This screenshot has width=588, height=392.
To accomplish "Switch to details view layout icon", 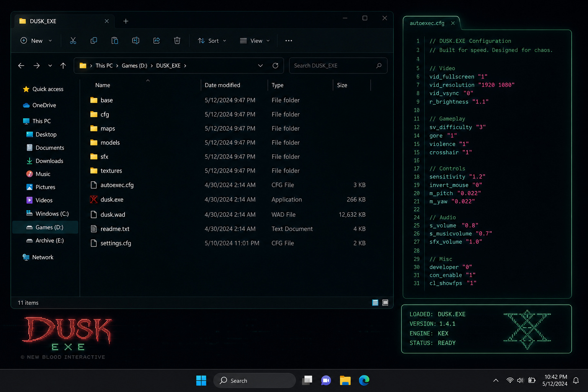I will click(375, 303).
